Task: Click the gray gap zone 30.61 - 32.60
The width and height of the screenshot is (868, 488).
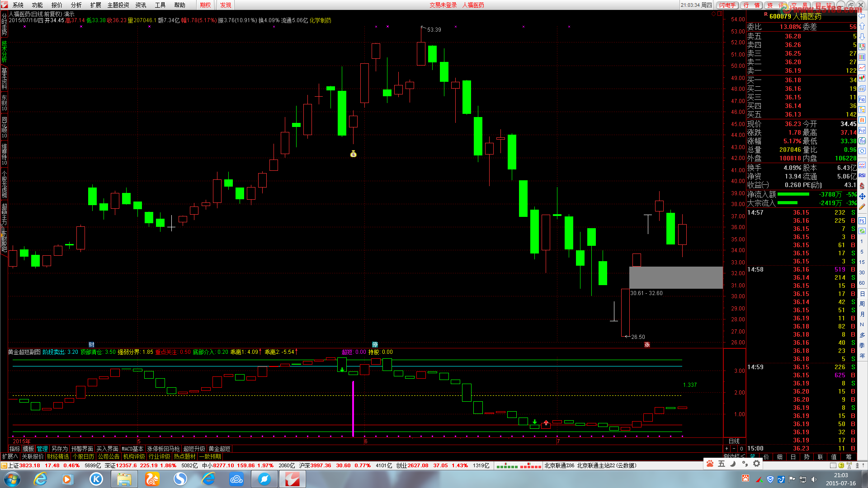Action: (x=676, y=277)
